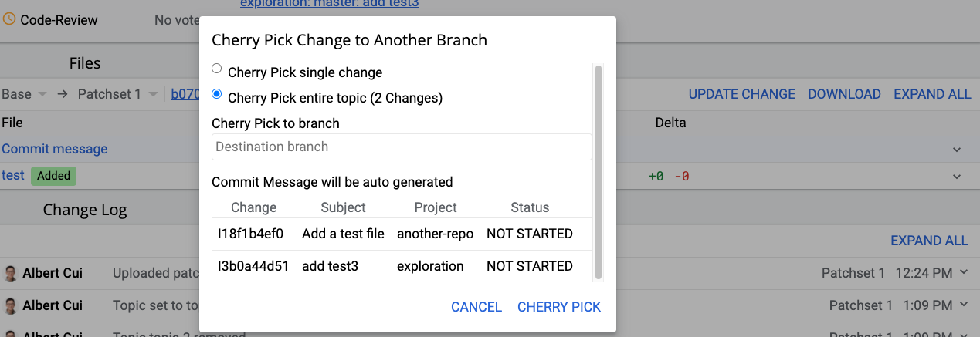Click the Destination branch input field

pyautogui.click(x=402, y=147)
